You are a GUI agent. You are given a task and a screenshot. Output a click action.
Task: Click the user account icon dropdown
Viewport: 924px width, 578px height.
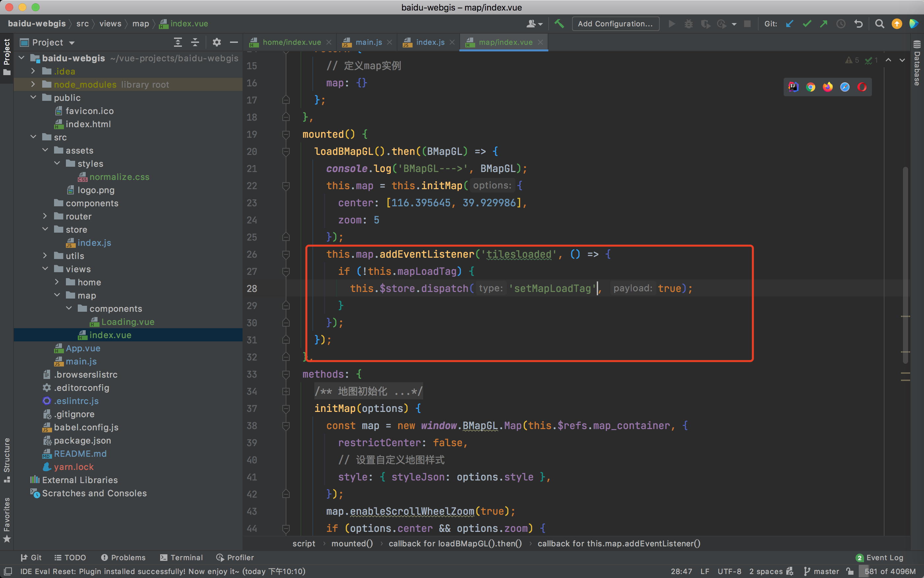534,24
